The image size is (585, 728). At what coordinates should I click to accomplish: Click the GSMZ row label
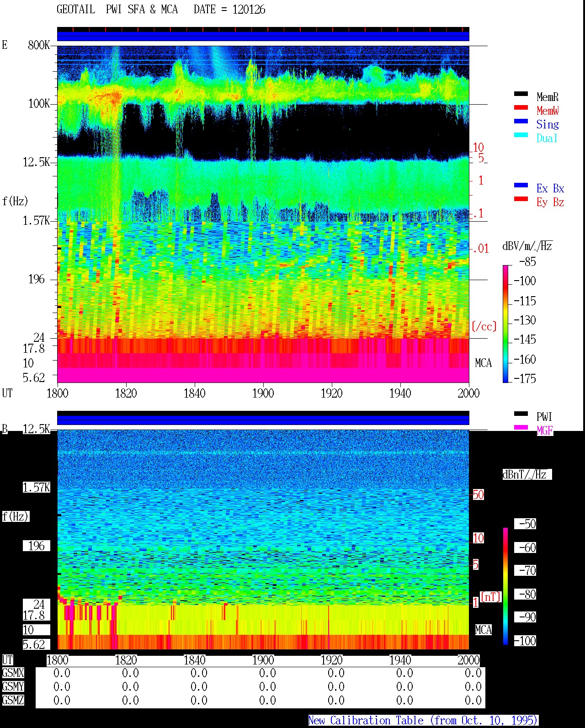13,701
